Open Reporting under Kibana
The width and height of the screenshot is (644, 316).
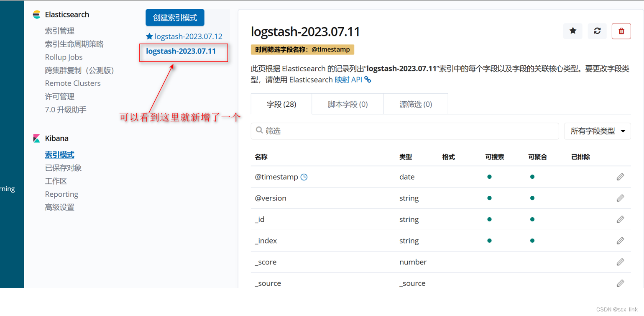tap(61, 194)
